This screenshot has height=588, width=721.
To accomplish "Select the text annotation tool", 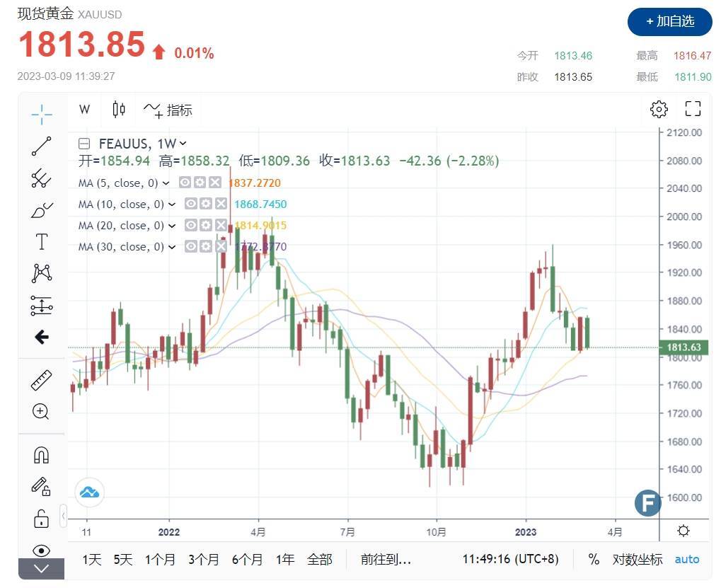I will pyautogui.click(x=42, y=242).
